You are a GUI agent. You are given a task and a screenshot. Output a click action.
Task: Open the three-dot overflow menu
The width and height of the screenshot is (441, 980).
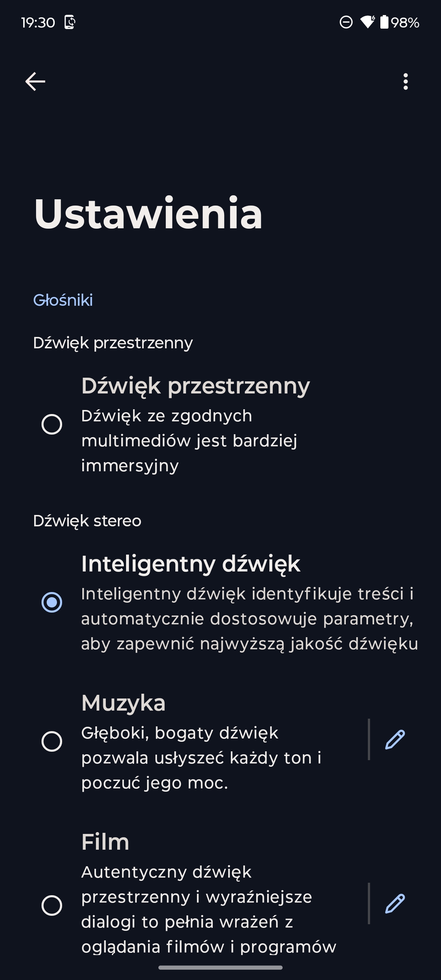406,81
